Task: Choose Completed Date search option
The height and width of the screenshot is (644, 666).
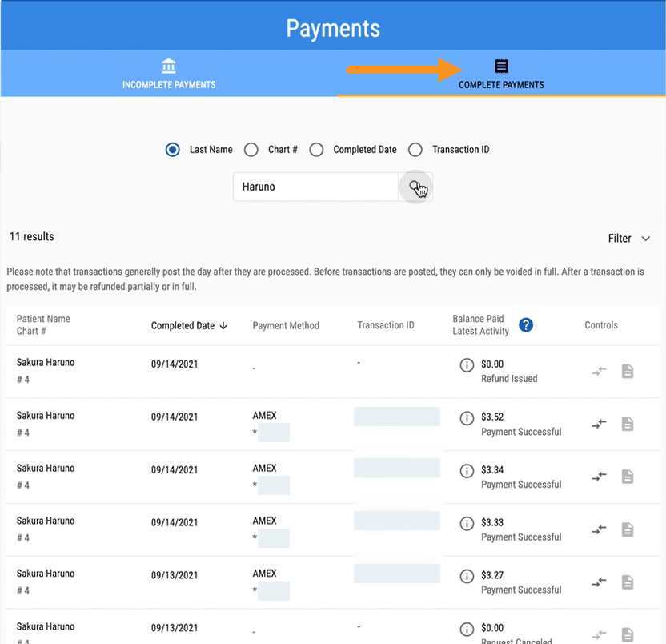Action: coord(316,150)
